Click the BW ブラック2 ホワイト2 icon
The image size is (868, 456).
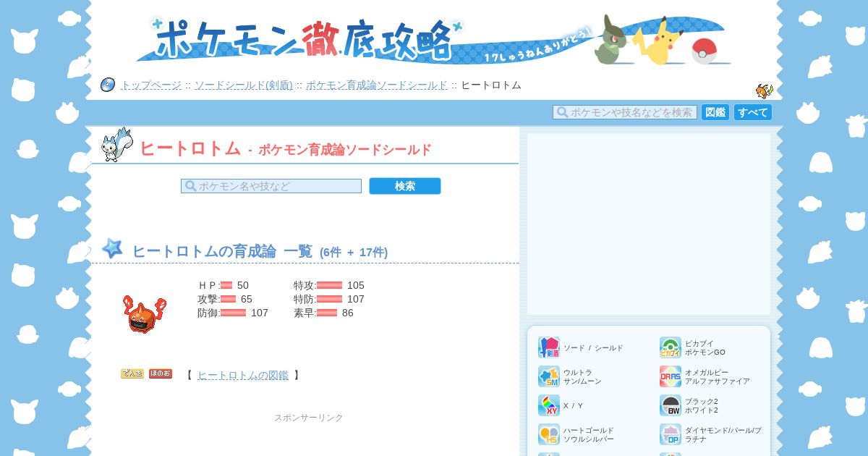(671, 405)
